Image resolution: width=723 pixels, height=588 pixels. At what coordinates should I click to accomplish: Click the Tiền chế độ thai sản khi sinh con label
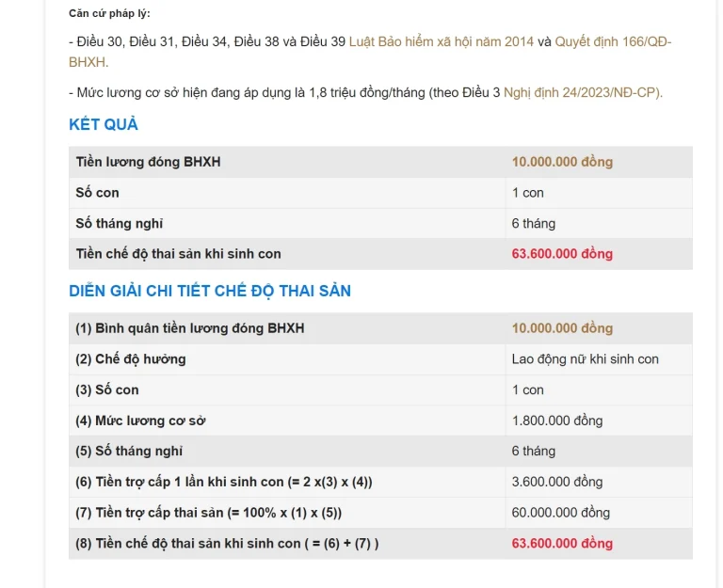(x=179, y=254)
